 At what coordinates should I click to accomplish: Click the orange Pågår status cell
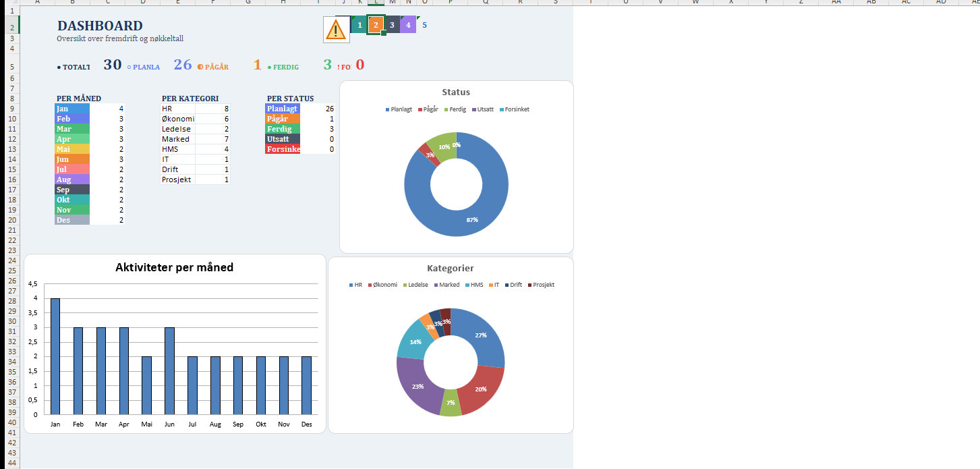click(283, 119)
